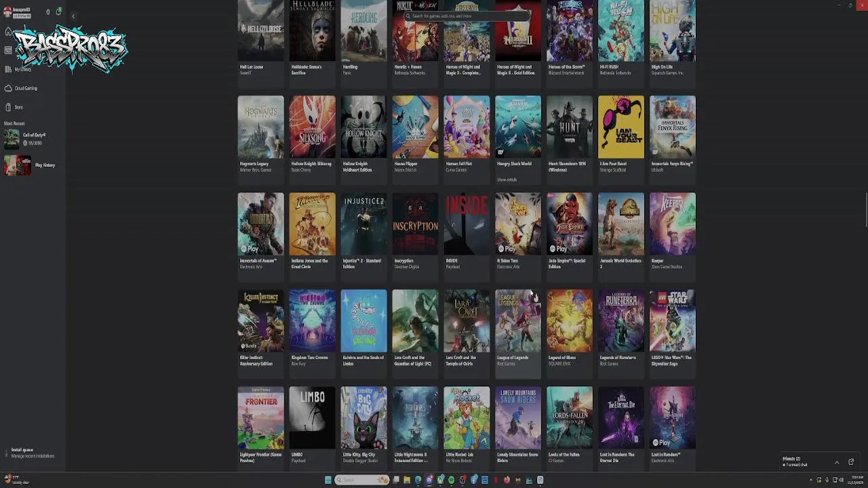This screenshot has width=868, height=488.
Task: Go to Cloud Gaming section
Action: coord(26,88)
